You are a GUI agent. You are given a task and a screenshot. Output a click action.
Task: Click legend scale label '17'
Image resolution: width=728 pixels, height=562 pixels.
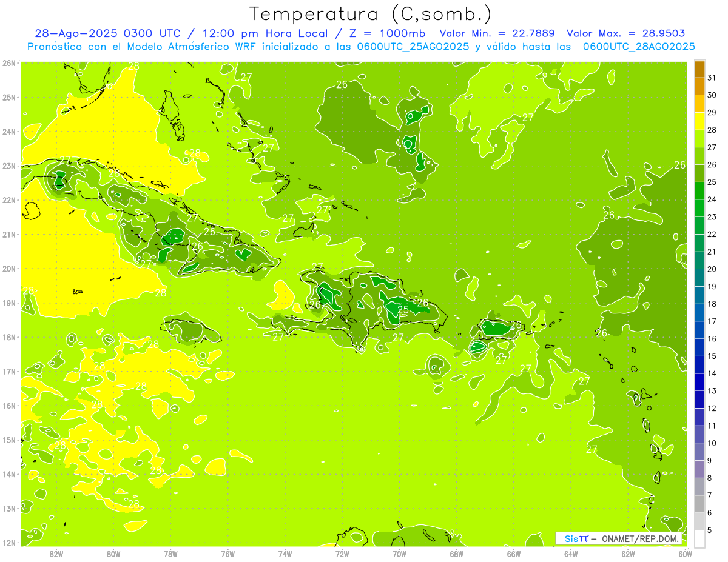712,321
